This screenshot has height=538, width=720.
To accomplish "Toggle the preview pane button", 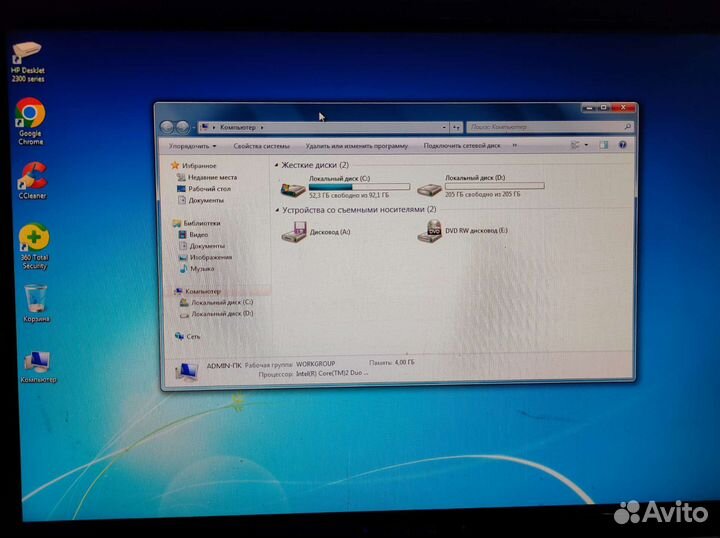I will (604, 145).
